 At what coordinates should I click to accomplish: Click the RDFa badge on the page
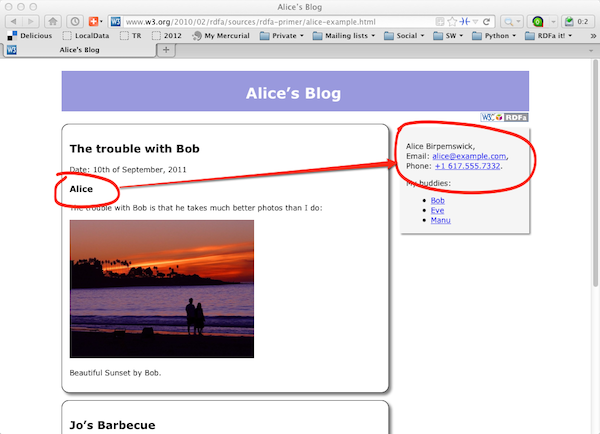tap(515, 117)
